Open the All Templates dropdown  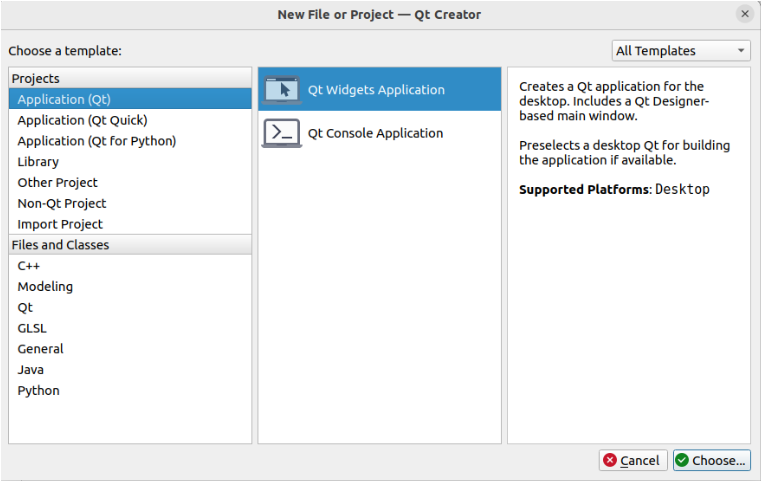click(681, 51)
